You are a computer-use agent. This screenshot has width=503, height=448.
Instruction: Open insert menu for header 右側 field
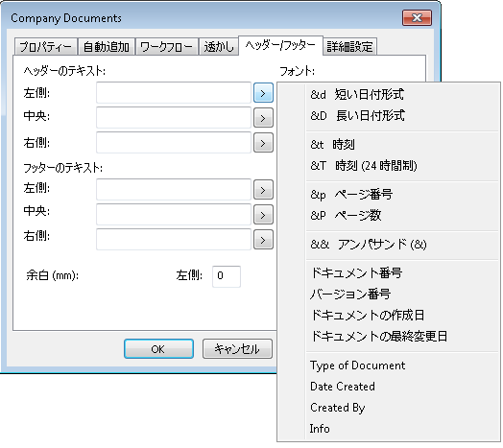[263, 143]
